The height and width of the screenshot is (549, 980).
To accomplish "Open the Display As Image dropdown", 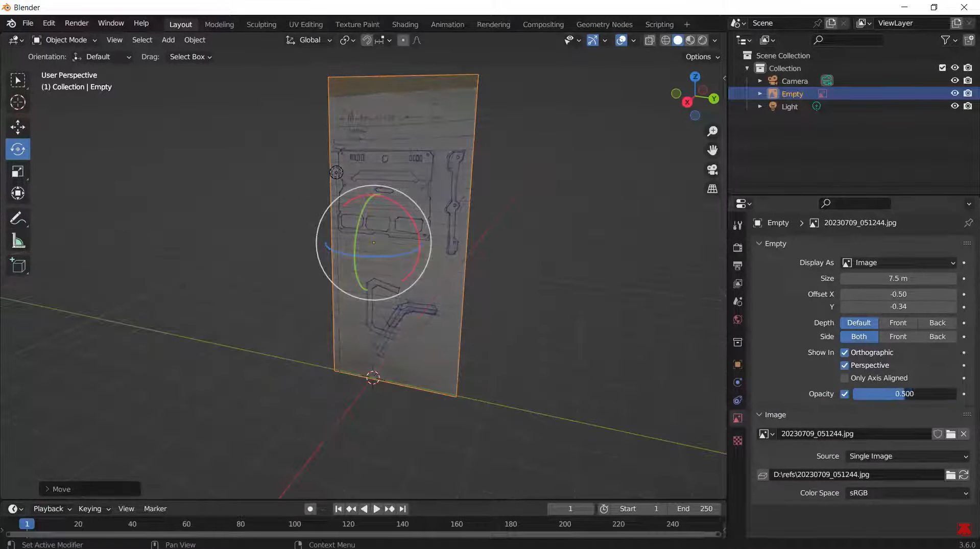I will click(x=898, y=262).
